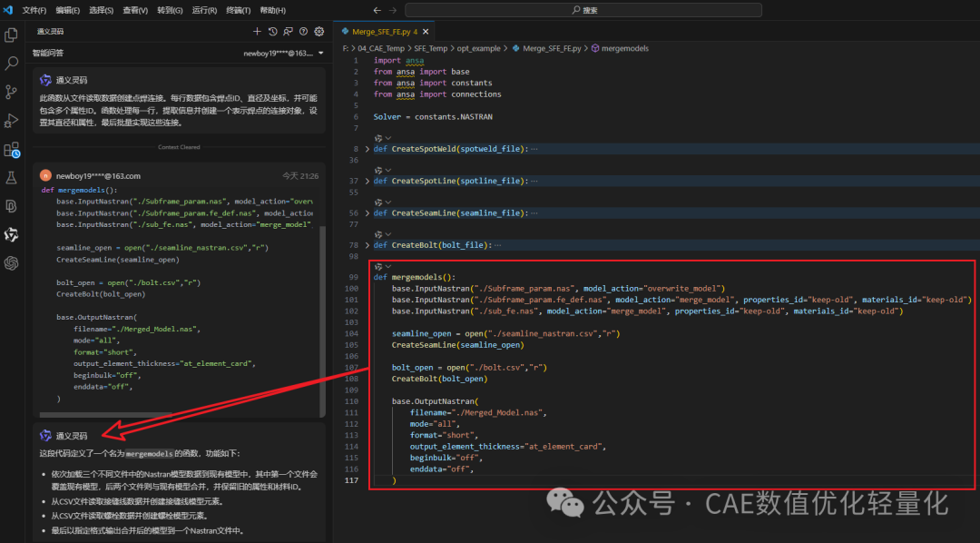Open the 运行(R) menu
Viewport: 980px width, 543px height.
pyautogui.click(x=204, y=10)
